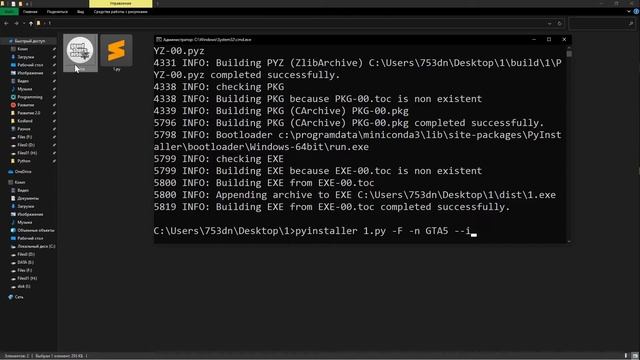Click the 'Appending archive to EXE' line

(x=354, y=195)
